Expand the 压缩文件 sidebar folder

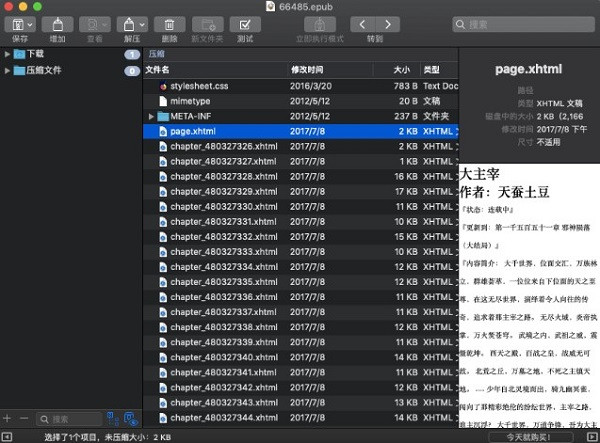(7, 70)
